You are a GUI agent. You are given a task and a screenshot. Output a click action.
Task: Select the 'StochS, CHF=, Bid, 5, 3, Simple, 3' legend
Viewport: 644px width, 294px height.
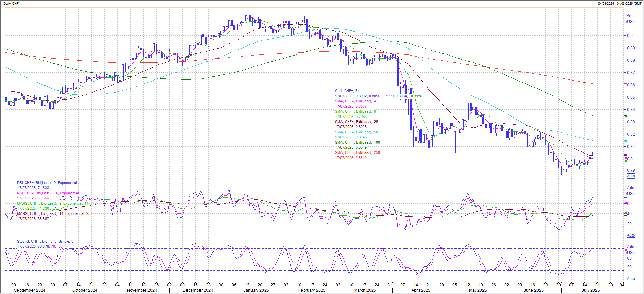point(45,242)
